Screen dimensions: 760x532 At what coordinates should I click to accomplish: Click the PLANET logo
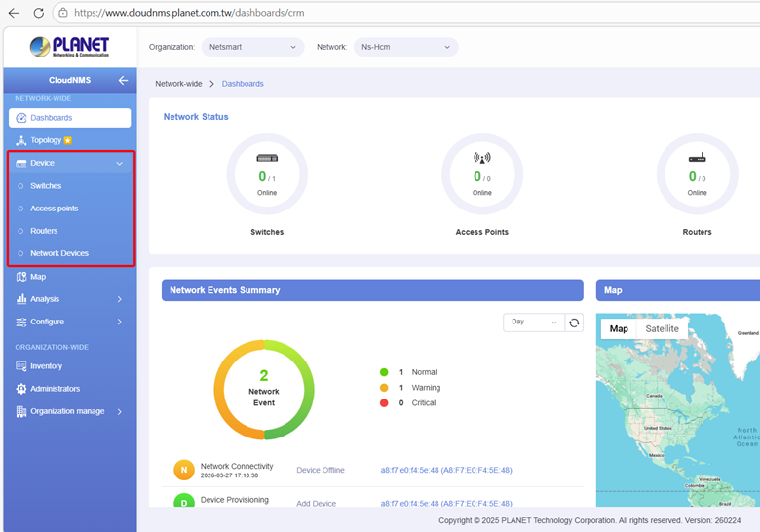(x=69, y=47)
